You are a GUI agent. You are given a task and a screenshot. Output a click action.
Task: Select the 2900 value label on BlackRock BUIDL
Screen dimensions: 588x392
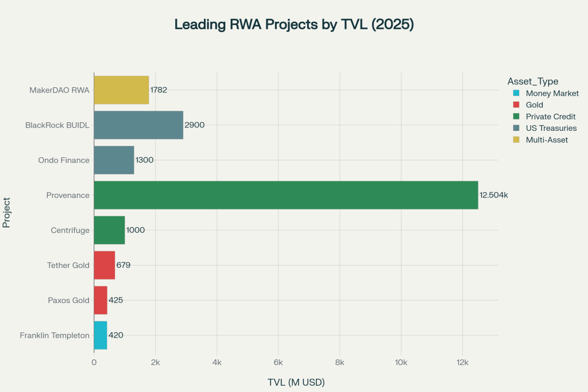pyautogui.click(x=195, y=125)
